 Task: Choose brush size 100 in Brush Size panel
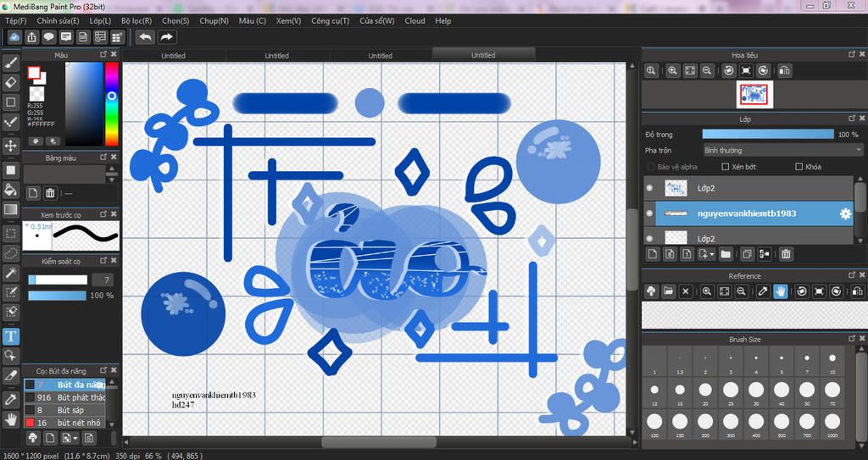point(654,421)
